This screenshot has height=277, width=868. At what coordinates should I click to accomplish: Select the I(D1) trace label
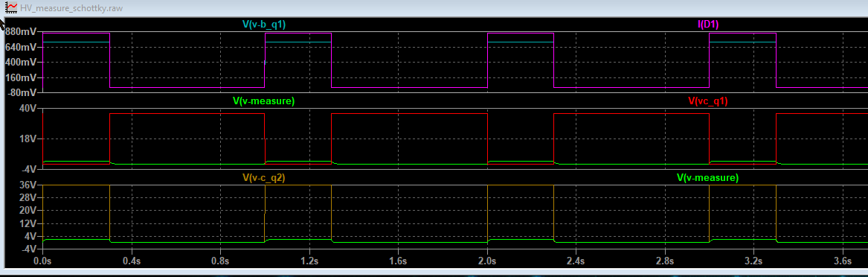[708, 25]
